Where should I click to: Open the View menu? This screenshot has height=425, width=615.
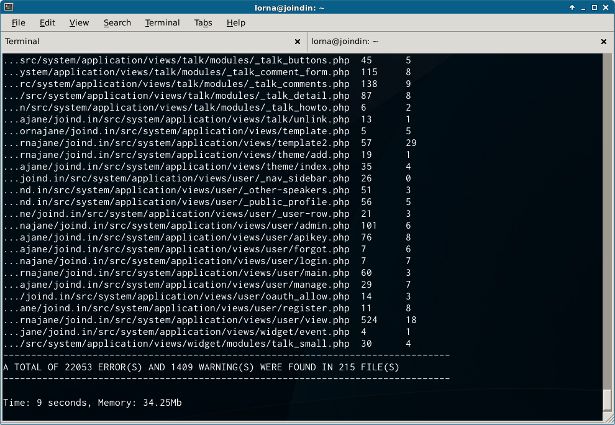pos(79,23)
